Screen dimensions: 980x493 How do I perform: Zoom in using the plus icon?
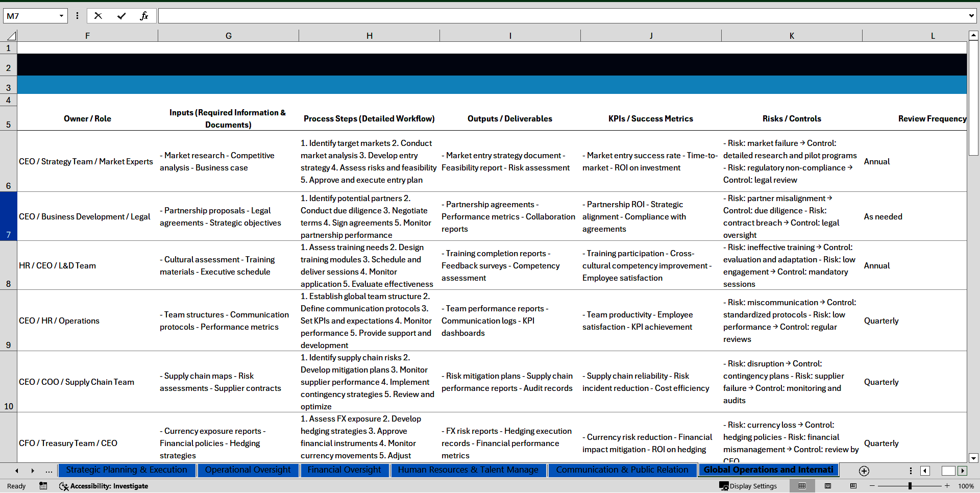click(947, 486)
